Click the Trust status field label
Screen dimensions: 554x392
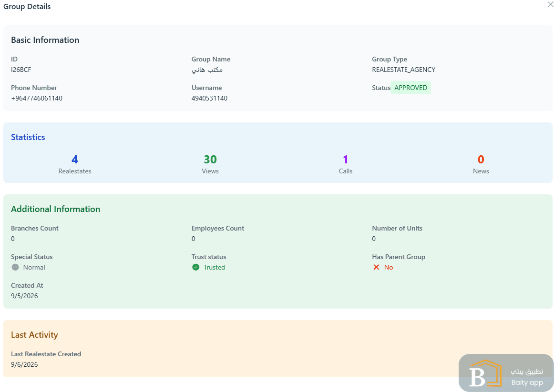pos(209,257)
